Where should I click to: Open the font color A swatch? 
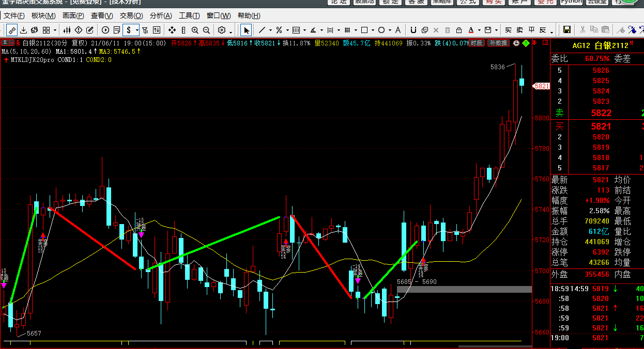[x=471, y=30]
